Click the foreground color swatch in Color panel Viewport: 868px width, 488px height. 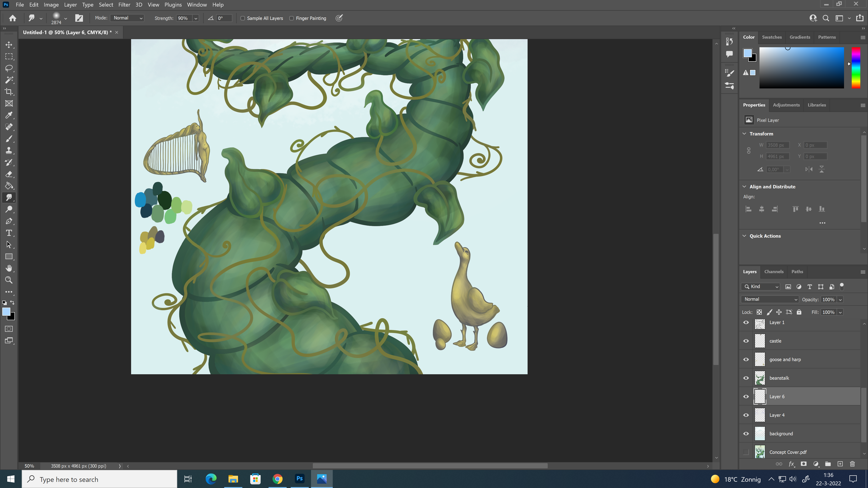tap(747, 53)
